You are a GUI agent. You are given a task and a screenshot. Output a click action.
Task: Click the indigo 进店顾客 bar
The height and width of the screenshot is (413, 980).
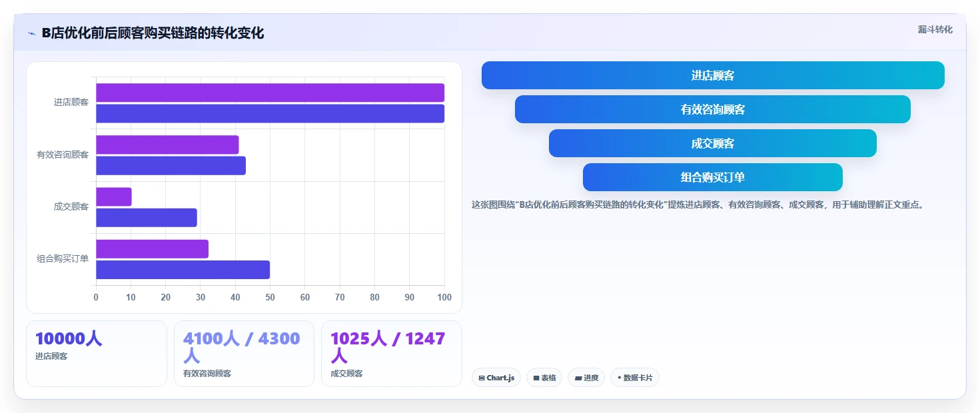[270, 113]
